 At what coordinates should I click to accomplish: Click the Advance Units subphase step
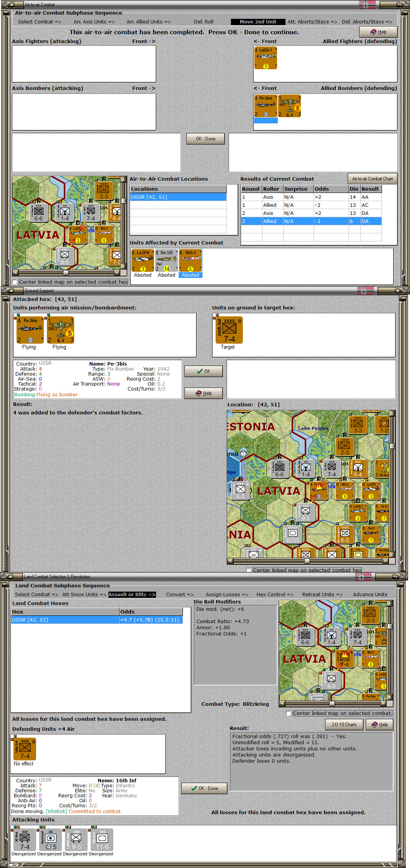(370, 595)
